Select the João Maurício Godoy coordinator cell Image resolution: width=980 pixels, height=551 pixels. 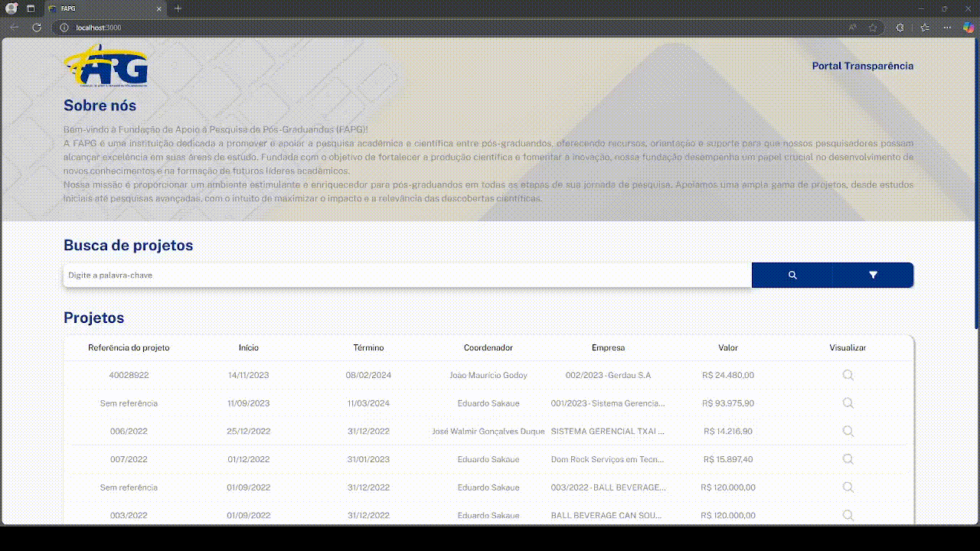point(488,375)
